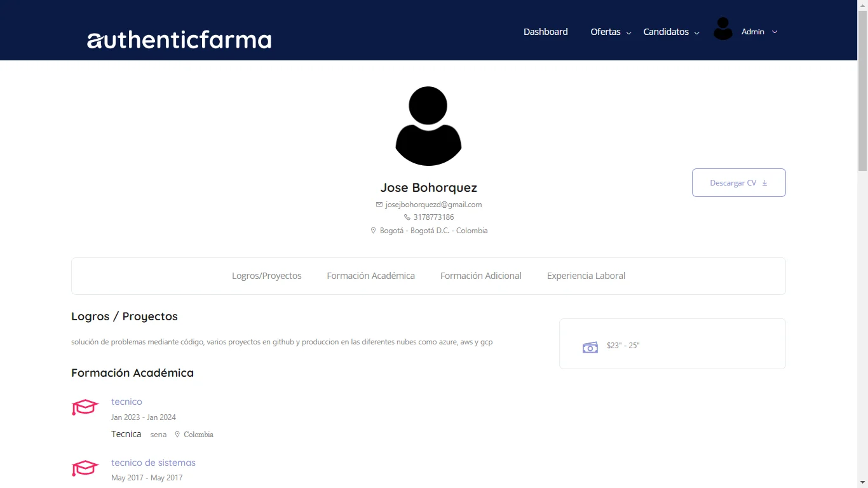The width and height of the screenshot is (868, 488).
Task: Click the graduation cap icon beside tecnico
Action: coord(85,407)
